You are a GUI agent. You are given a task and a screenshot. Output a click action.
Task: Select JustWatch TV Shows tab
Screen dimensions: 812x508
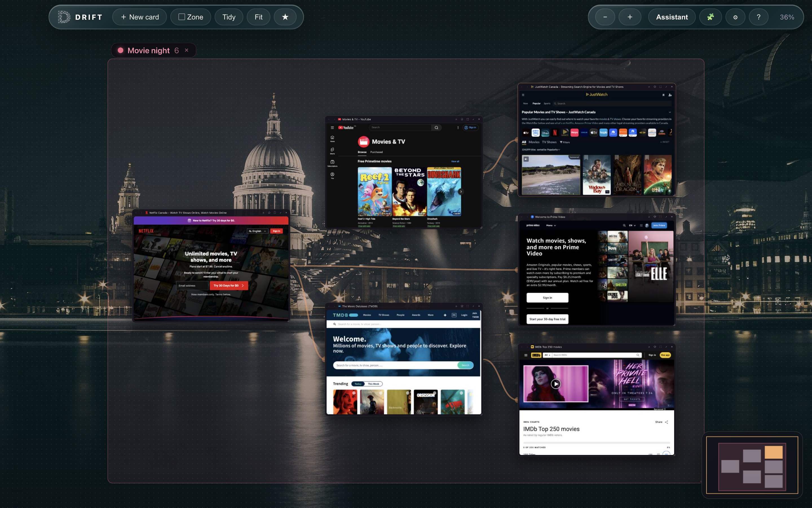point(549,142)
